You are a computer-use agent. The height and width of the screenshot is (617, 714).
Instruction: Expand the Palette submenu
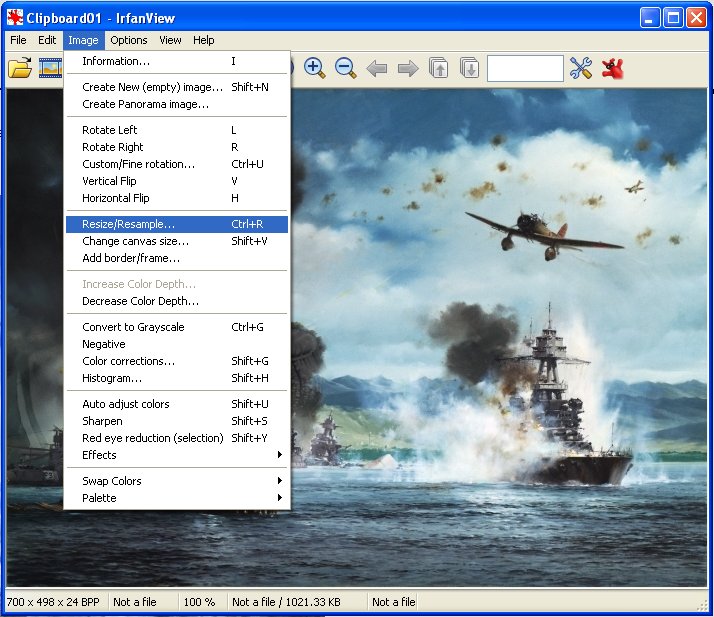click(177, 498)
